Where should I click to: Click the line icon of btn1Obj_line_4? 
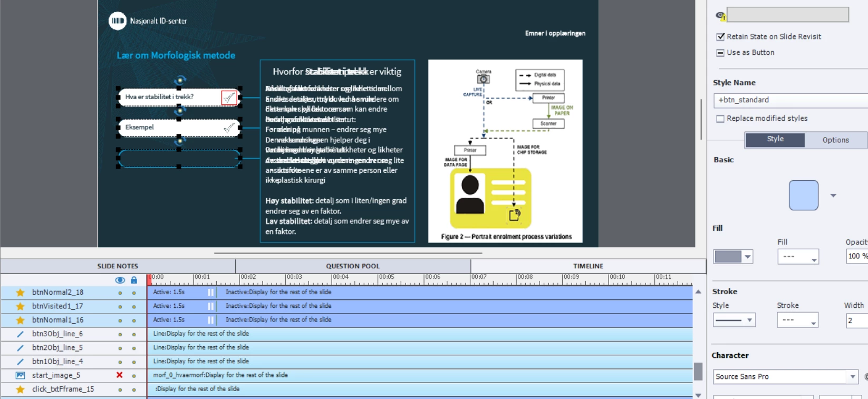pyautogui.click(x=21, y=362)
